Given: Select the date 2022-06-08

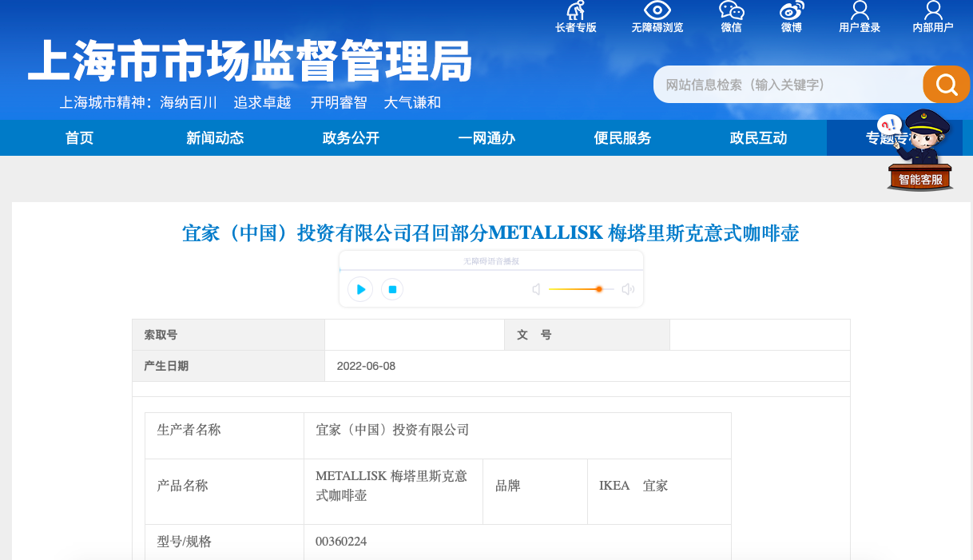Looking at the screenshot, I should (x=366, y=366).
